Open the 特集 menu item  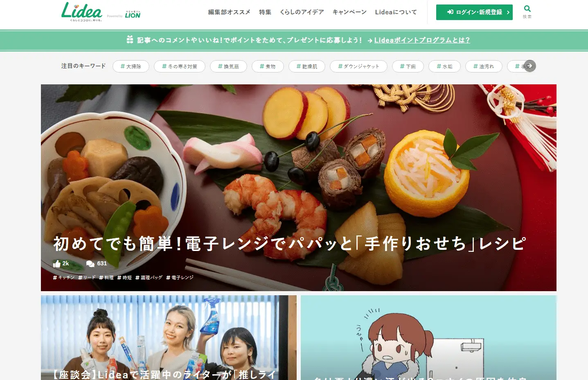[265, 12]
